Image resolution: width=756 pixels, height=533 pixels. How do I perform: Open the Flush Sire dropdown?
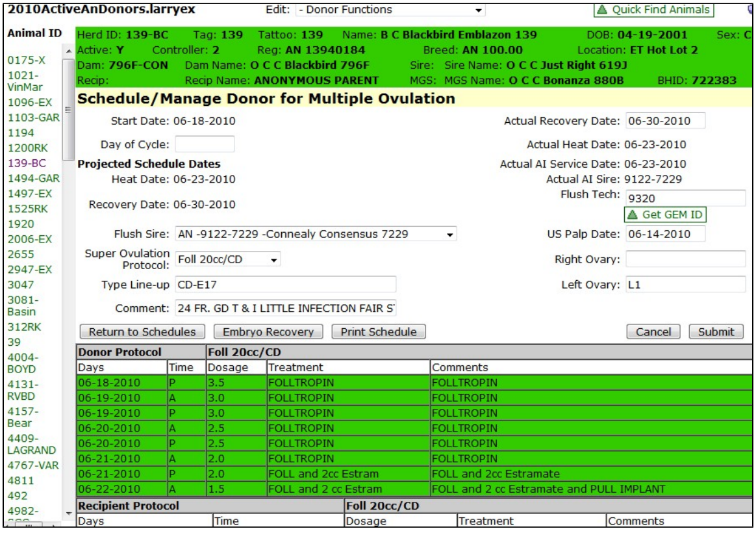(315, 234)
